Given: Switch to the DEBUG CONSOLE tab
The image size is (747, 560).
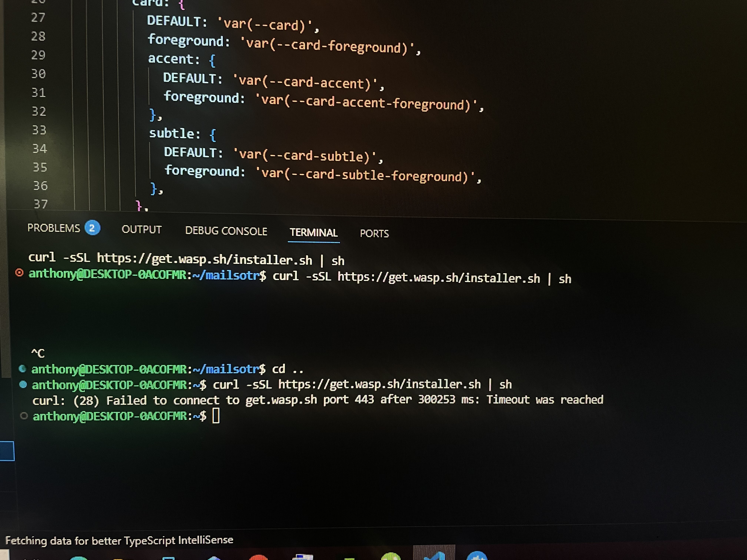Looking at the screenshot, I should click(x=226, y=231).
